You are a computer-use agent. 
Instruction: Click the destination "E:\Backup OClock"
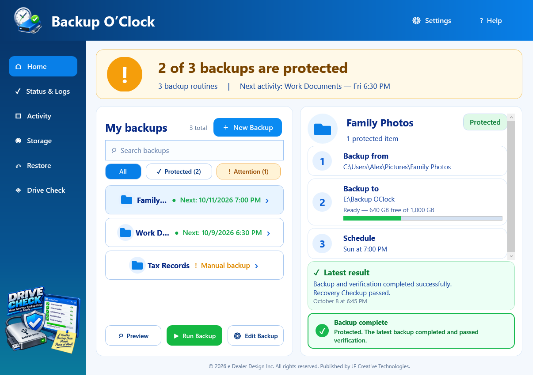coord(369,199)
